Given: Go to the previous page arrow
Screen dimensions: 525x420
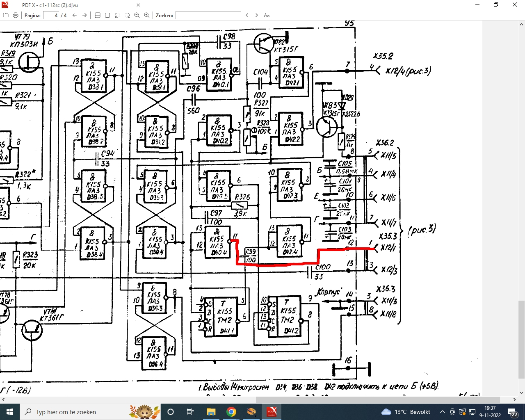Looking at the screenshot, I should [x=75, y=15].
